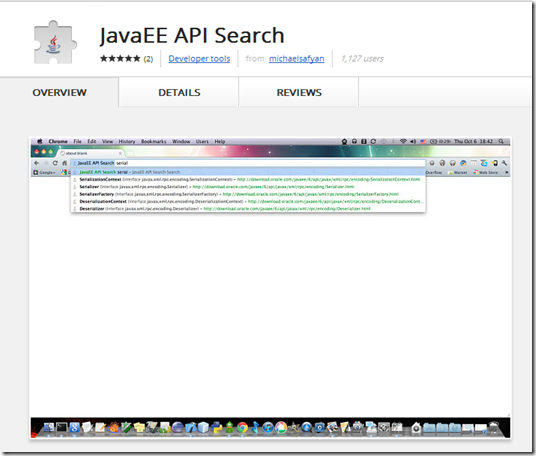Open the Market bookmark
The image size is (536, 456).
457,172
